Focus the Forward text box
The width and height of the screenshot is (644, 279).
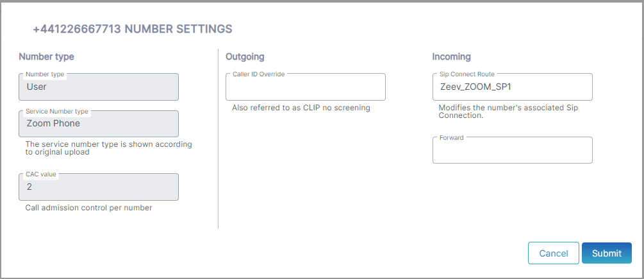(x=512, y=151)
